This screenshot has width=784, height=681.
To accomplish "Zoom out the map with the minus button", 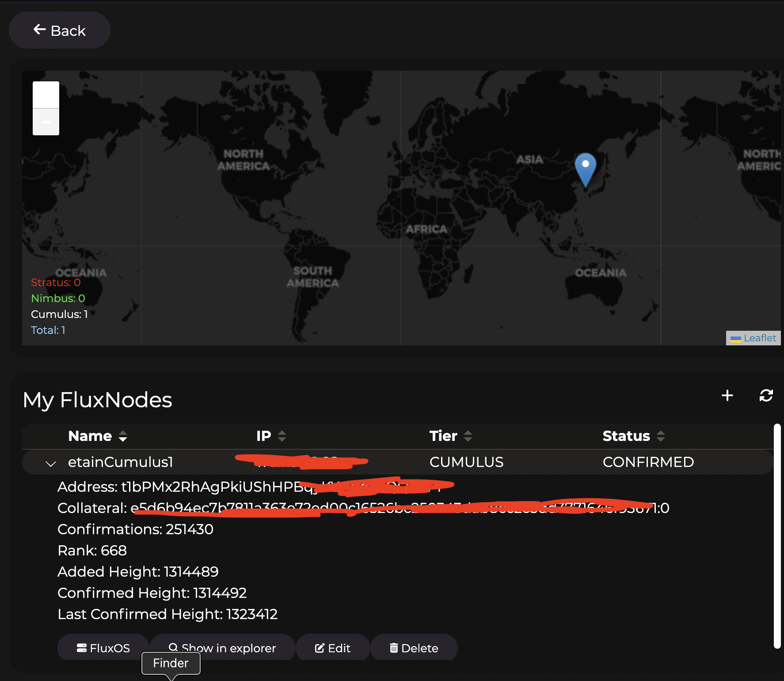I will [x=46, y=122].
